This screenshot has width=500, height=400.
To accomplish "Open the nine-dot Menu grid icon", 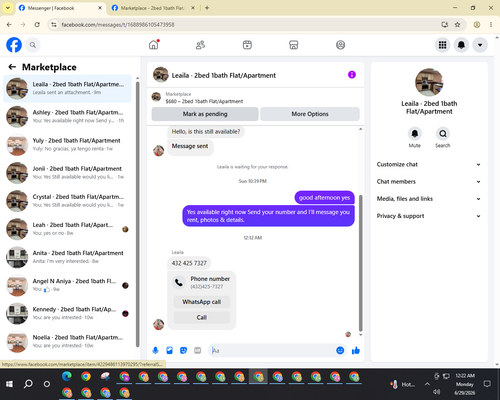I will click(442, 45).
